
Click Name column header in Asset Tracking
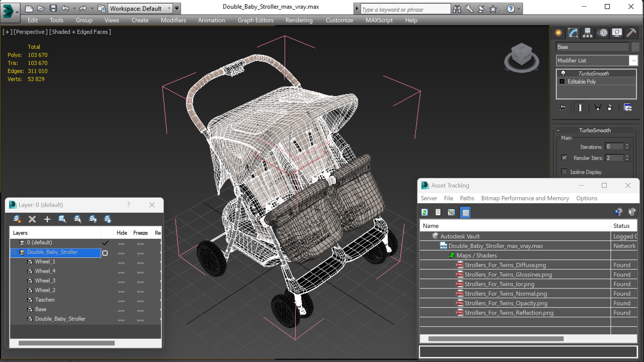pyautogui.click(x=515, y=226)
